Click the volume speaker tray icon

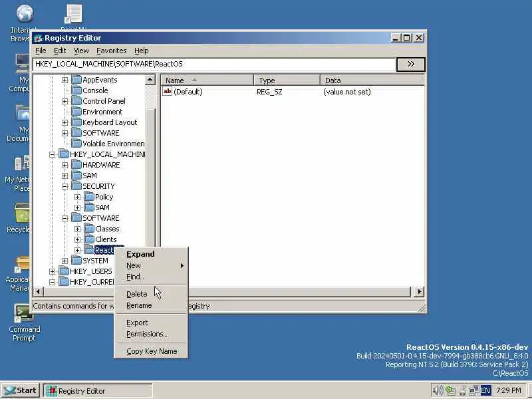pyautogui.click(x=438, y=390)
